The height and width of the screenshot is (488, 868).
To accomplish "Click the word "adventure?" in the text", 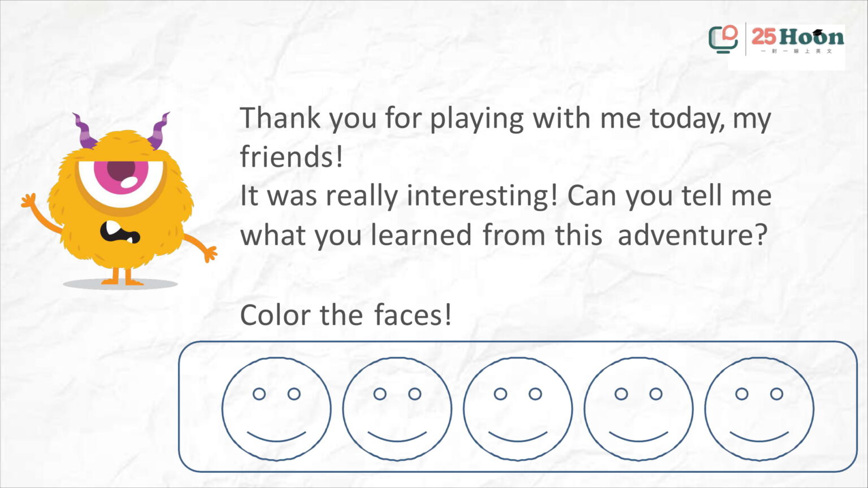I will click(693, 234).
